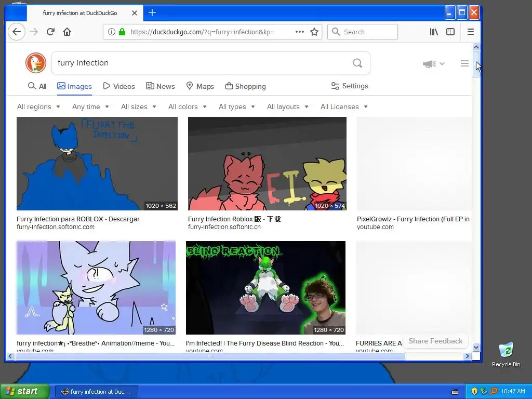The image size is (532, 399).
Task: Click the orange magnifier tray icon
Action: coord(494,391)
